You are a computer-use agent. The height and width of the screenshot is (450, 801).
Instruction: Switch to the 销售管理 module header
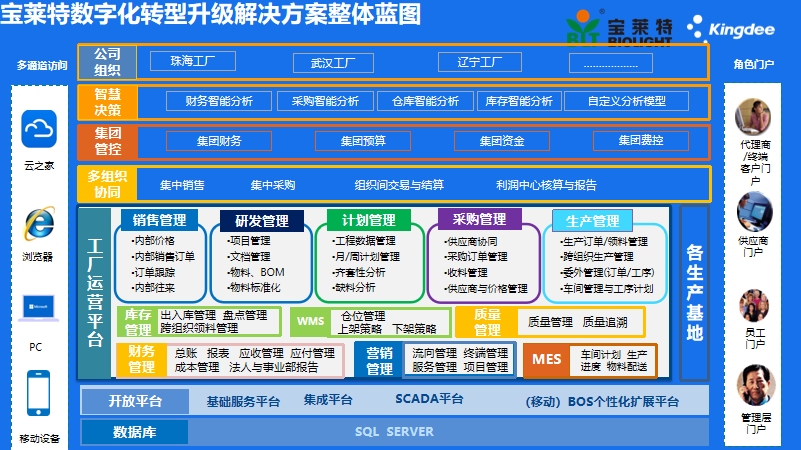(160, 220)
